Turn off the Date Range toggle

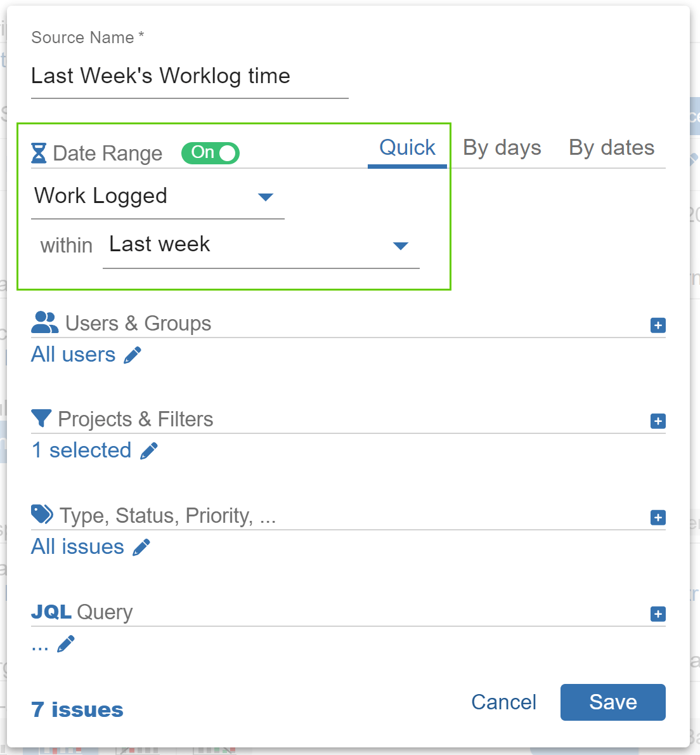coord(210,152)
